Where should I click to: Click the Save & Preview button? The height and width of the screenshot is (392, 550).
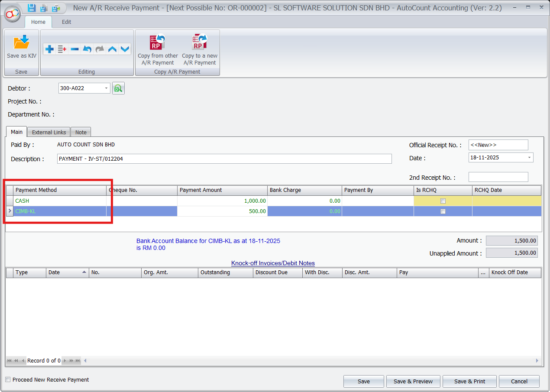point(413,381)
